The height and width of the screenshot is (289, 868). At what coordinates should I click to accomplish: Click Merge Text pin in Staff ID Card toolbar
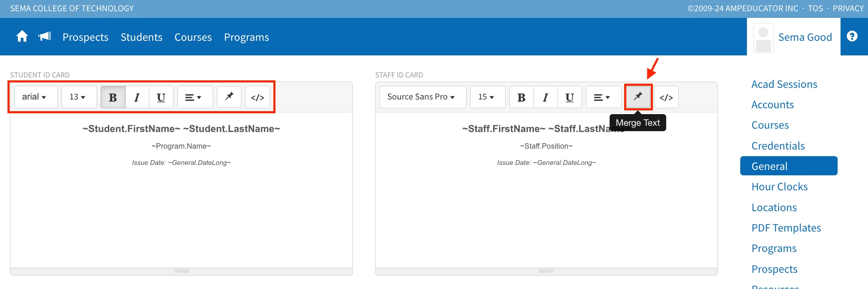point(638,97)
